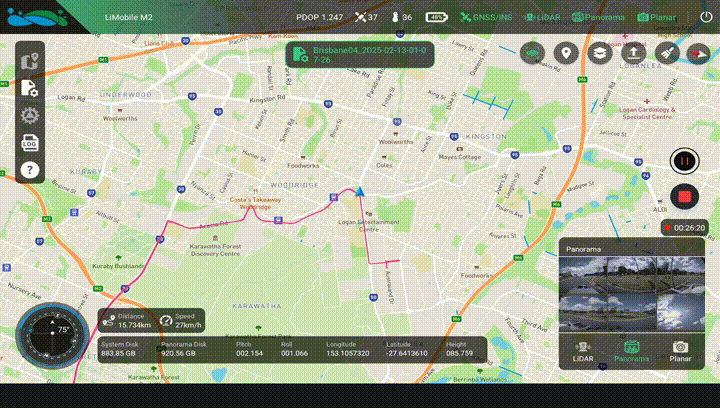
Task: Open the map layers button
Action: 600,53
